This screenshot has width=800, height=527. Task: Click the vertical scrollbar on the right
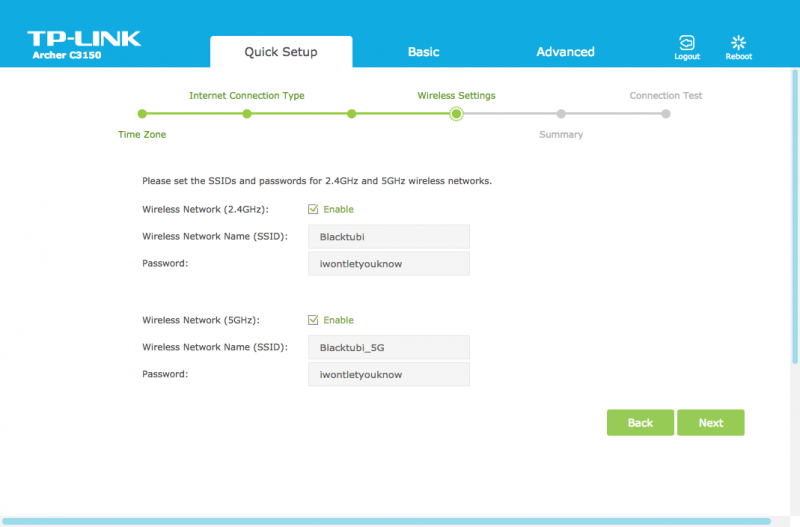(x=795, y=217)
